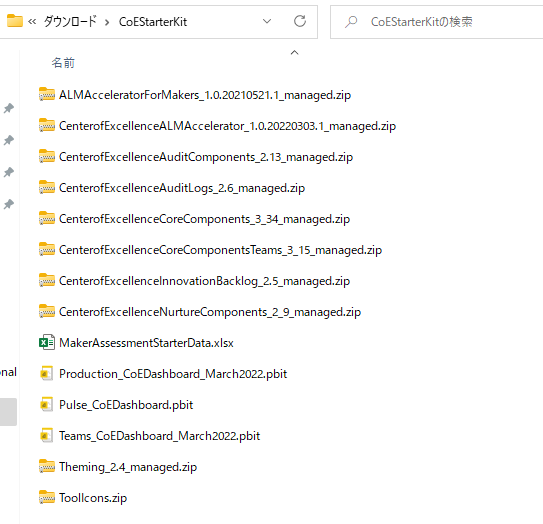Viewport: 543px width, 524px height.
Task: Select the MakerAssessmentStarterData.xlsx Excel icon
Action: [47, 342]
